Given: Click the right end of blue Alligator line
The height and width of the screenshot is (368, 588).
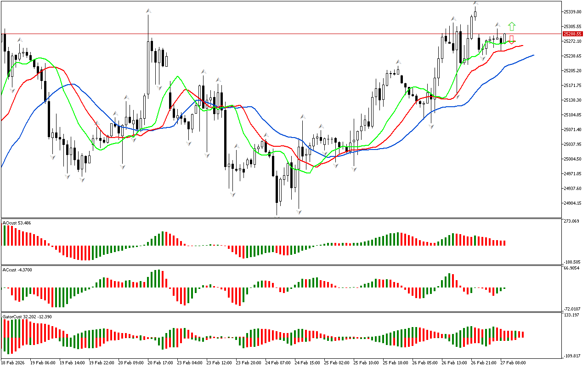Looking at the screenshot, I should [533, 55].
